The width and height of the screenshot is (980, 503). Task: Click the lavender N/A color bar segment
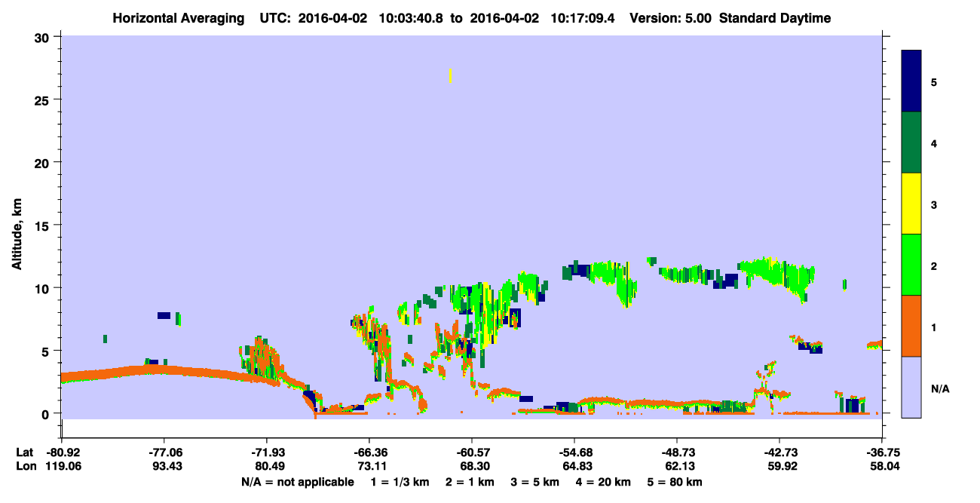(911, 387)
